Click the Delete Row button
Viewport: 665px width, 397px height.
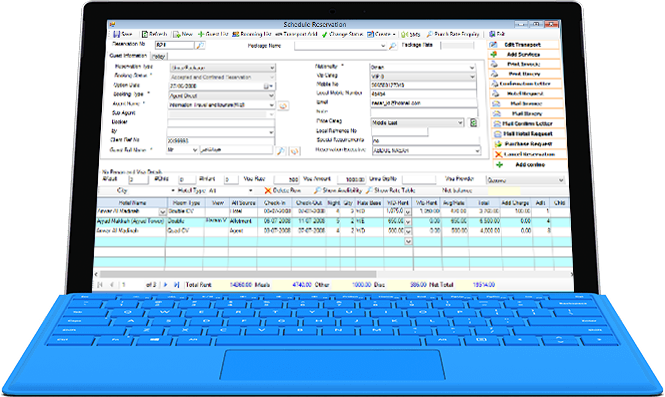(282, 190)
